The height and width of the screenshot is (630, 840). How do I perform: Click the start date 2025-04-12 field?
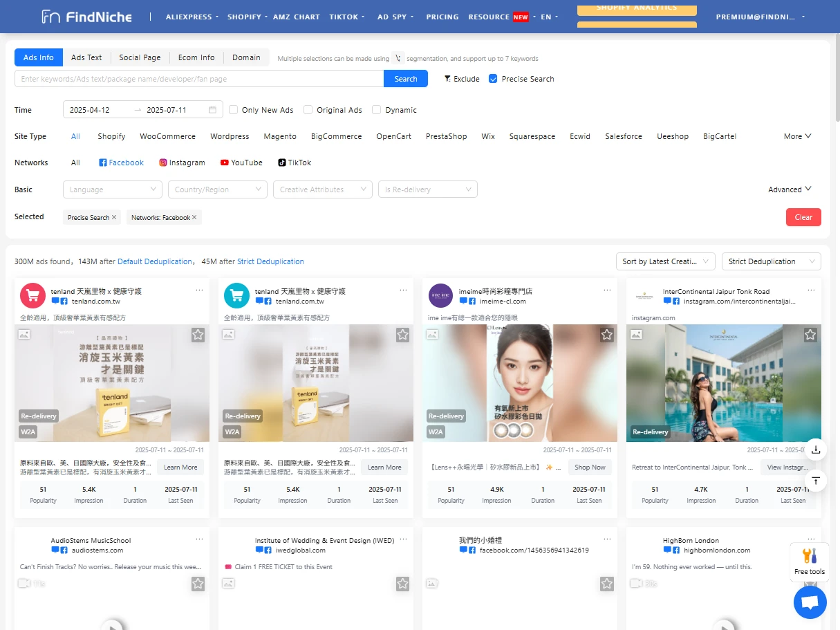pyautogui.click(x=99, y=110)
